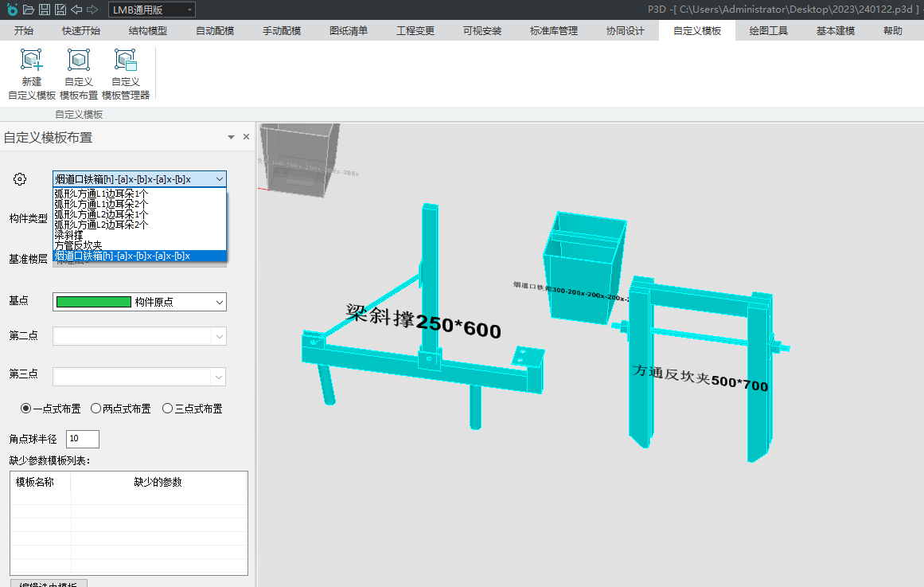Select the 三点式布置 radio button
The height and width of the screenshot is (587, 924).
(x=167, y=409)
